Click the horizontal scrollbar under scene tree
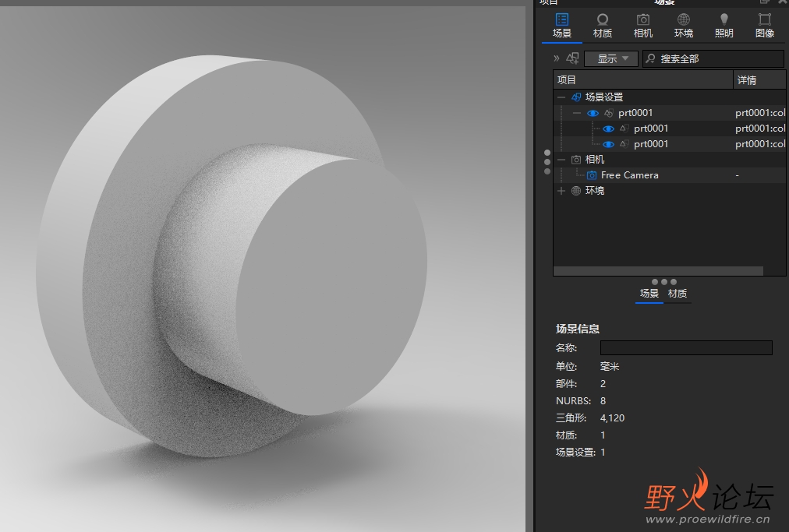 [659, 271]
